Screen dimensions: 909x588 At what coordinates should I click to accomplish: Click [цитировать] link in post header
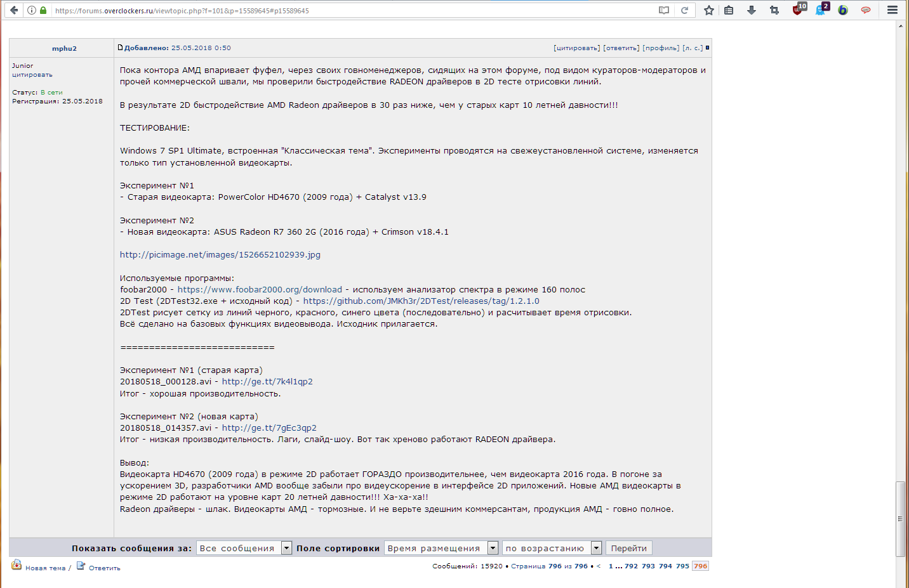pos(576,48)
